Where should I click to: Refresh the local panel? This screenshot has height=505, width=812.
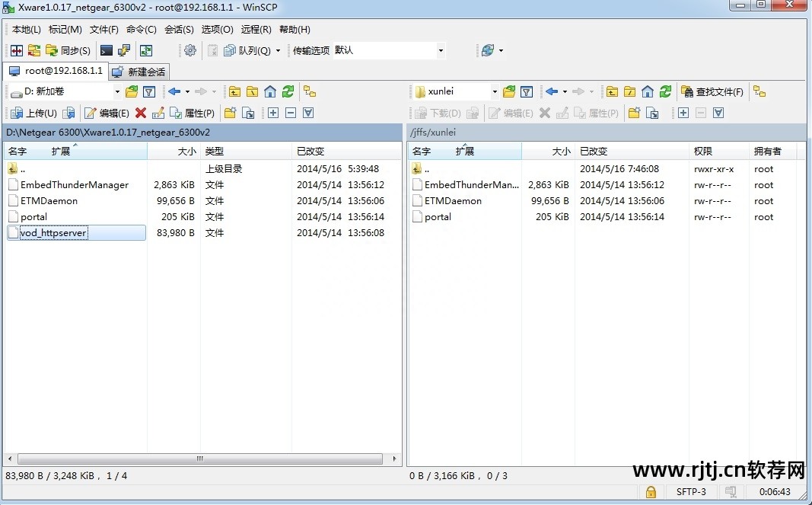pos(288,91)
